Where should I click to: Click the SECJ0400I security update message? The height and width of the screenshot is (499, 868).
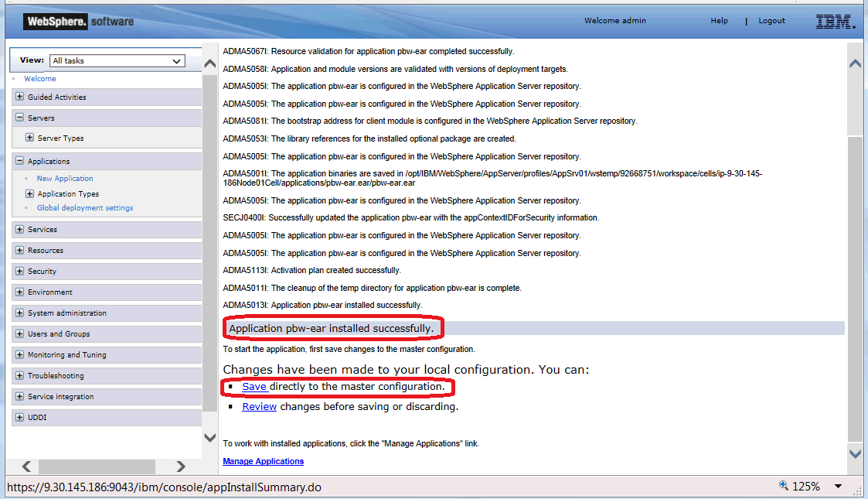coord(410,217)
